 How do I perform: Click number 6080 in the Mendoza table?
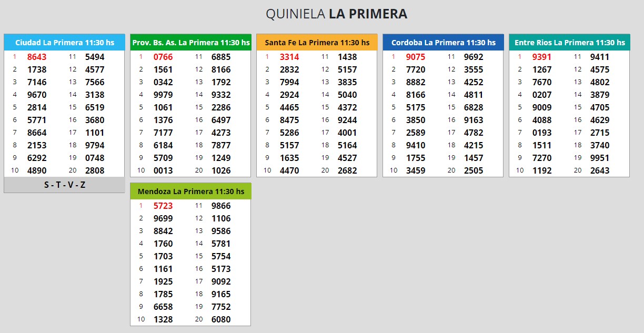point(221,319)
